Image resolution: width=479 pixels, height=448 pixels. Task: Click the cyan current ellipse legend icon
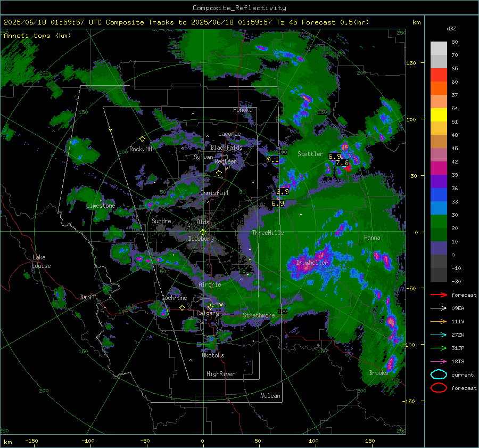tap(439, 374)
